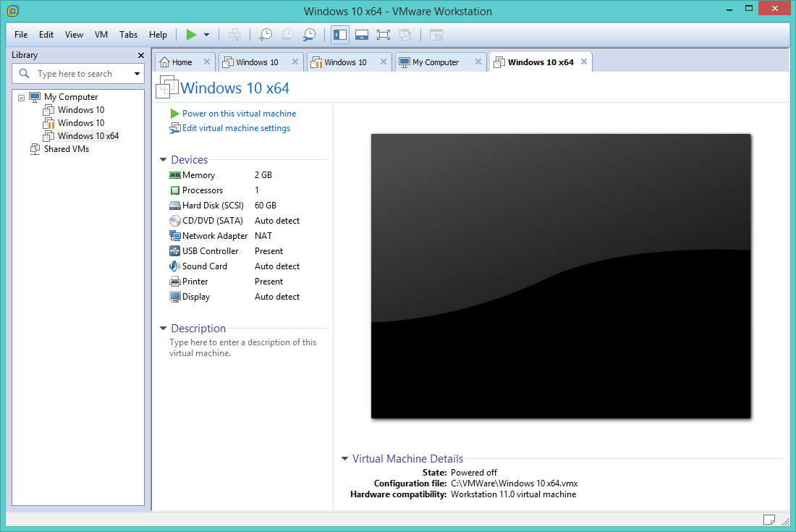
Task: Click the black VM screen preview
Action: point(561,276)
